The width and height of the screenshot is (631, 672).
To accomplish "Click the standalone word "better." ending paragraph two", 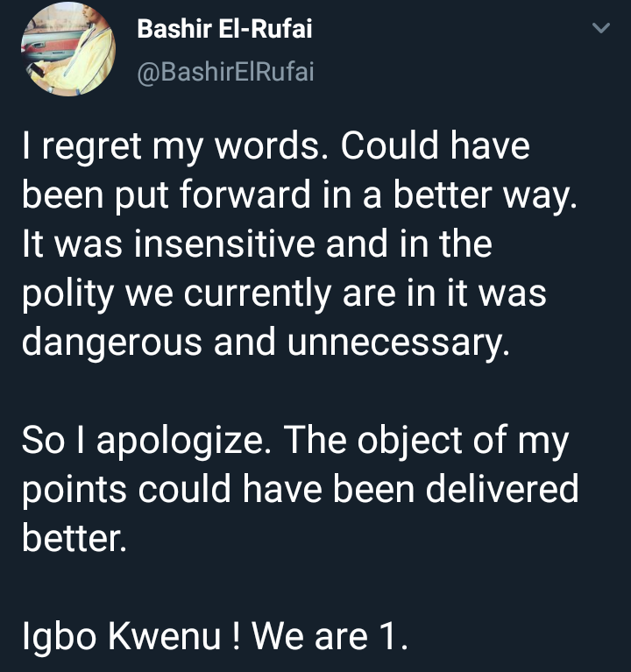I will pos(75,538).
